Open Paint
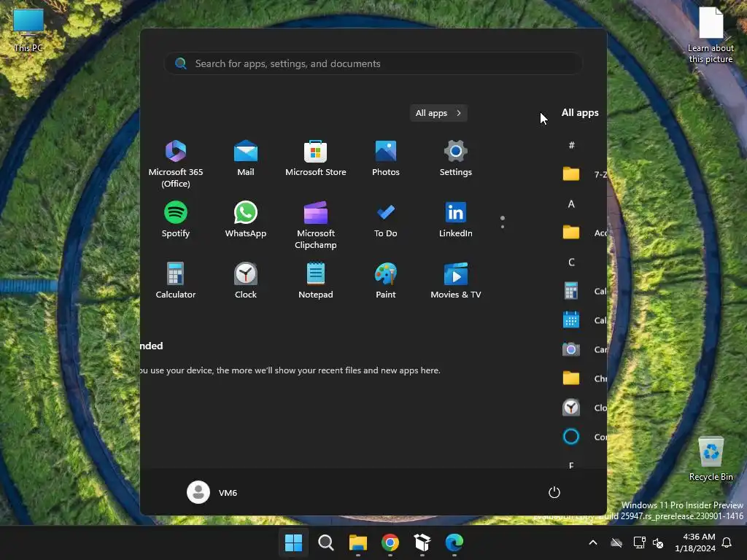 pos(385,281)
